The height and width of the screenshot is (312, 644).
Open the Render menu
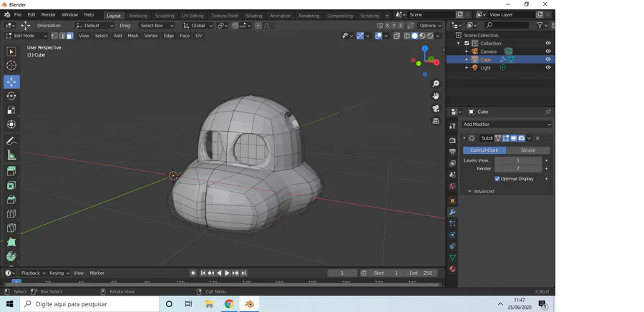(x=49, y=14)
